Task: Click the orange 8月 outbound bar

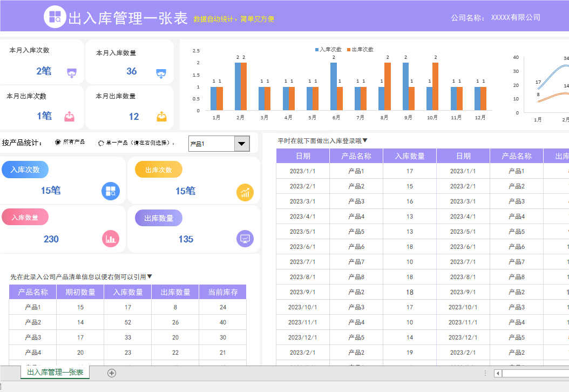Action: (x=388, y=86)
